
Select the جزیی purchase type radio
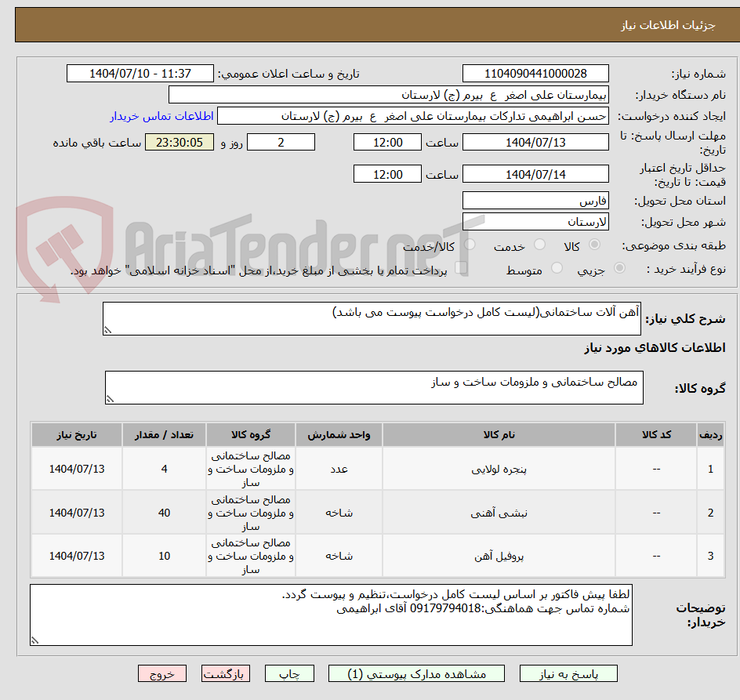(x=618, y=267)
